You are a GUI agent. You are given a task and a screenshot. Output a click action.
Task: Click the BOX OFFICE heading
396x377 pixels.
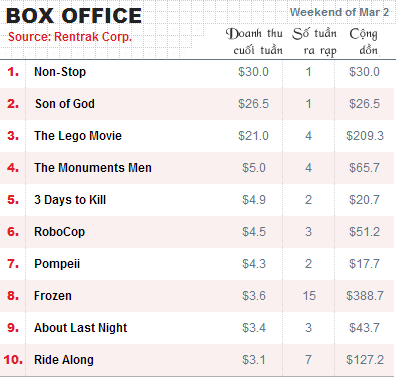[74, 16]
